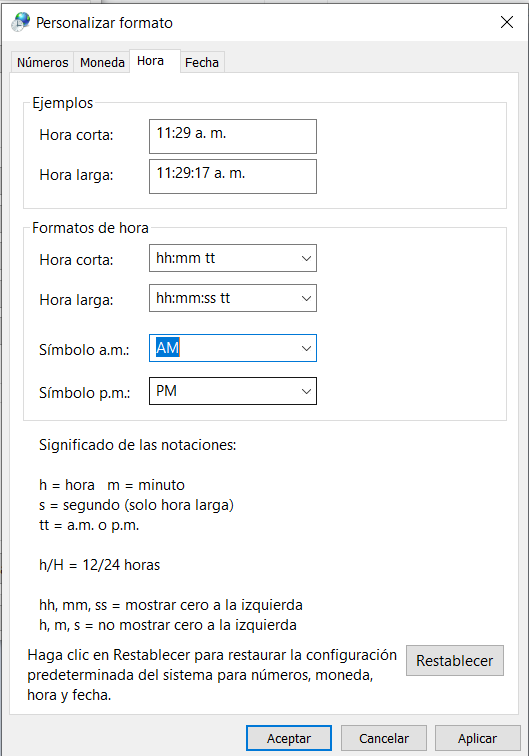Click the Haga clic en Restablecer description
This screenshot has height=756, width=529.
tap(212, 675)
